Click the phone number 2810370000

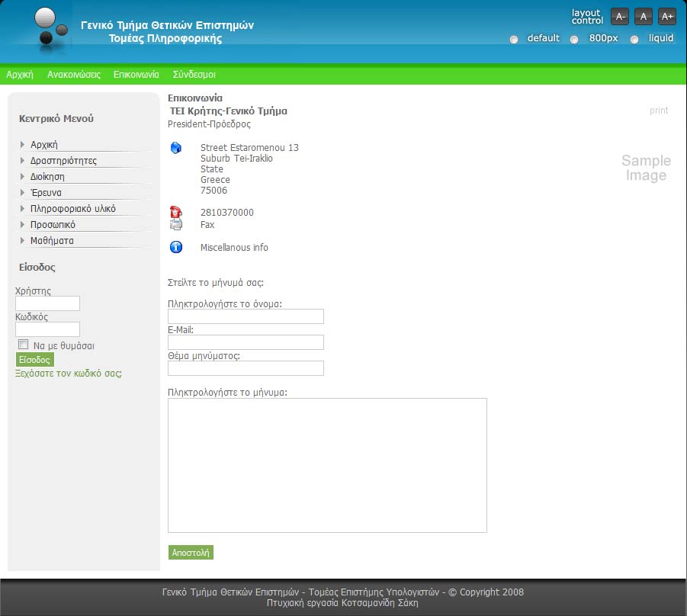click(227, 213)
